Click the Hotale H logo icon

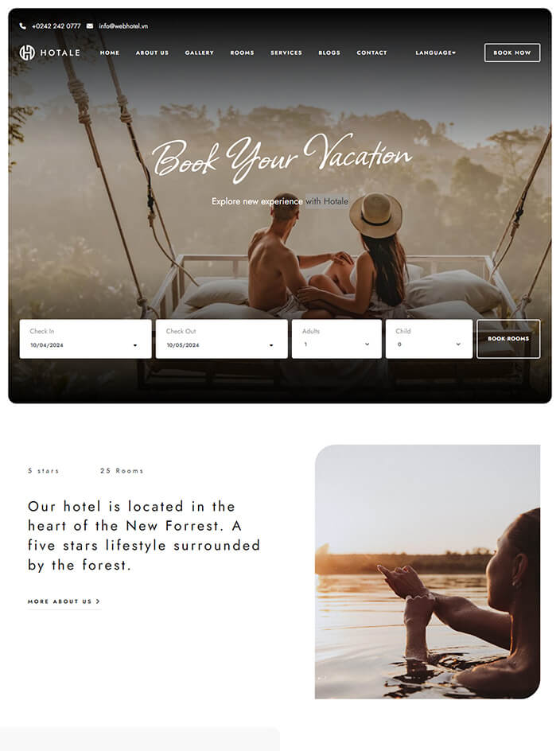click(27, 53)
